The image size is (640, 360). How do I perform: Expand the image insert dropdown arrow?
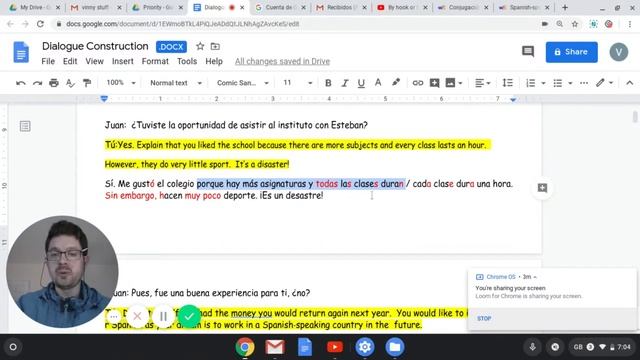(460, 83)
